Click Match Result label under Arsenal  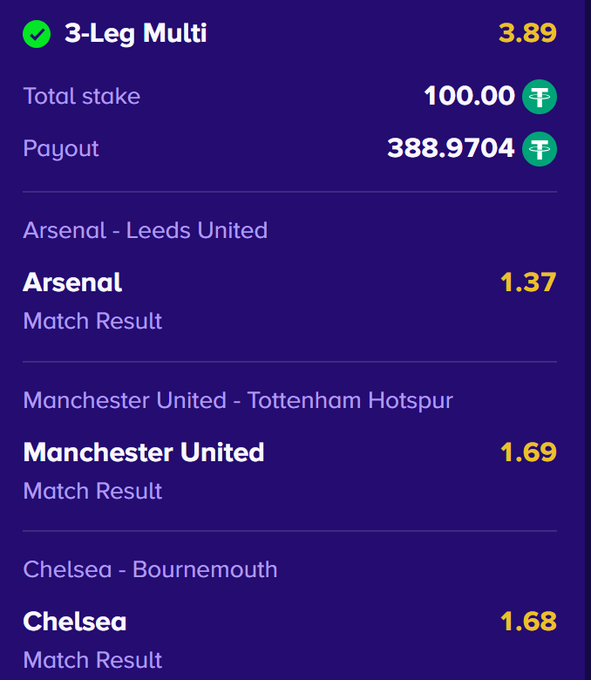(92, 321)
